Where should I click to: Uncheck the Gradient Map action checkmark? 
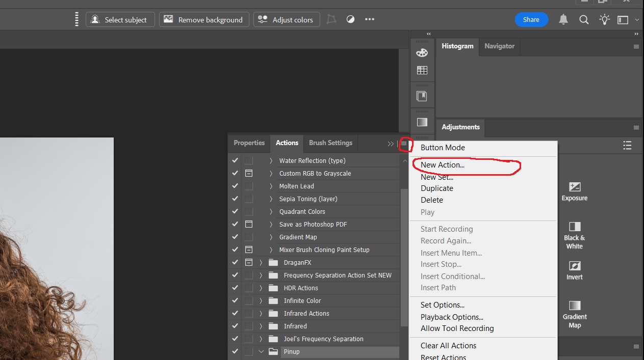point(235,237)
